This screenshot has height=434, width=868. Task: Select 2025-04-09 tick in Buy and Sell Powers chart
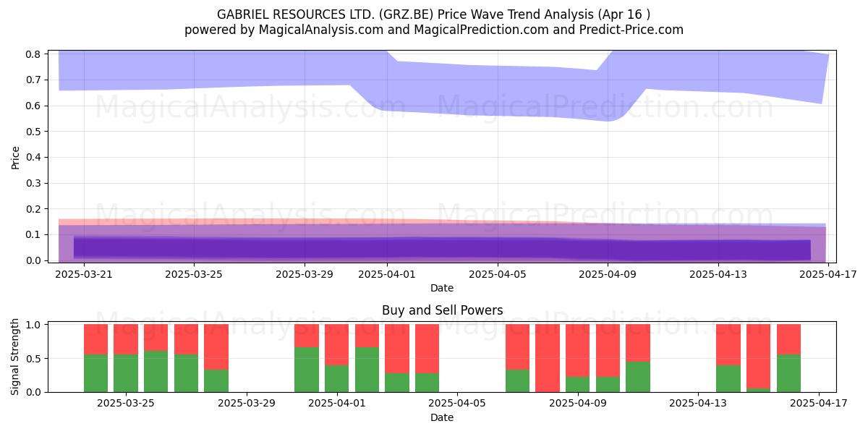(578, 404)
